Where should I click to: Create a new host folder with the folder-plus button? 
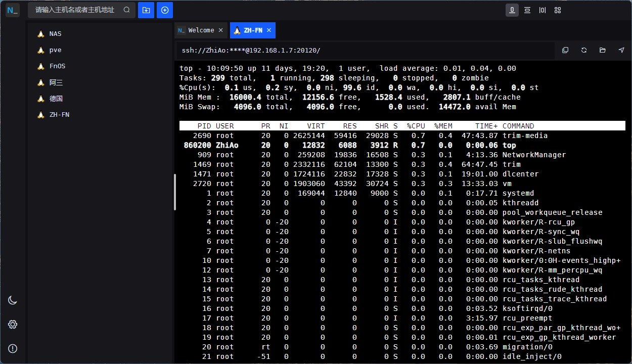tap(146, 10)
